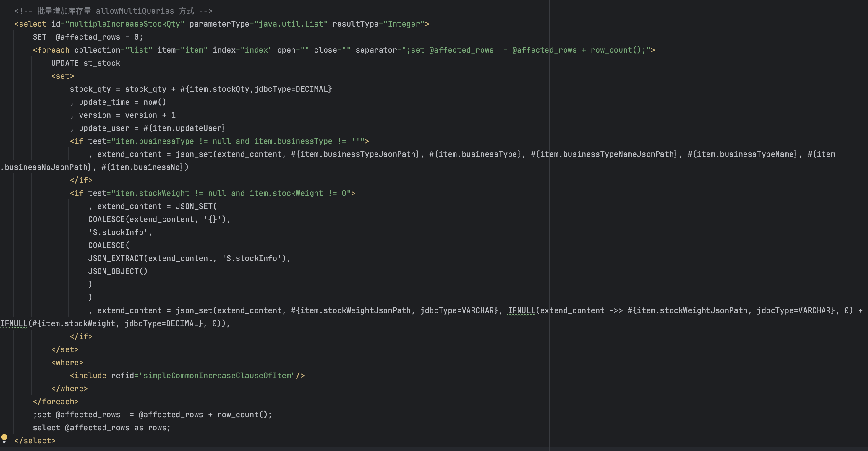Click the if test for item.businessType
The height and width of the screenshot is (451, 868).
(219, 141)
